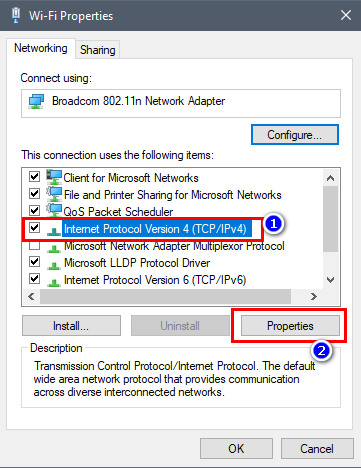Click the Wi-Fi Properties title bar icon

tap(16, 15)
